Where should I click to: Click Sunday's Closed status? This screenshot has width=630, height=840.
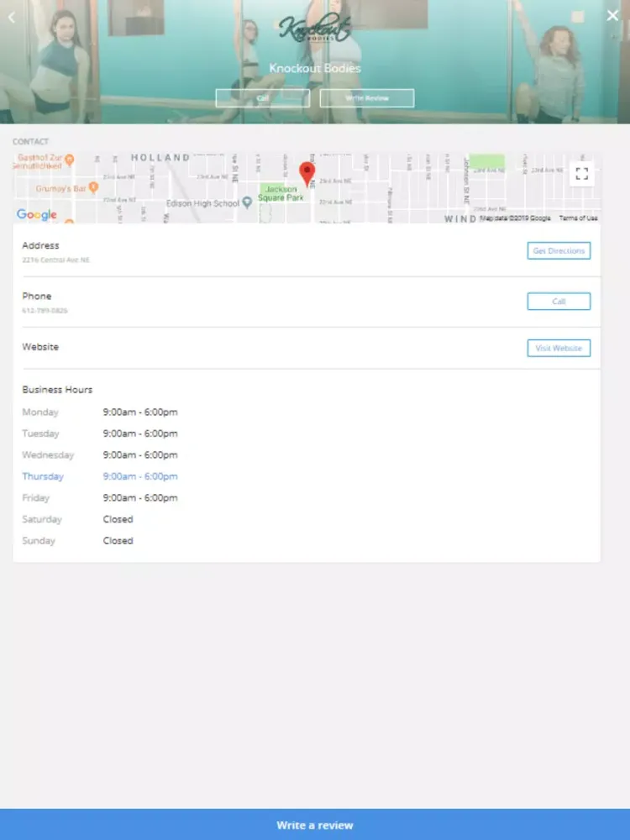click(118, 540)
